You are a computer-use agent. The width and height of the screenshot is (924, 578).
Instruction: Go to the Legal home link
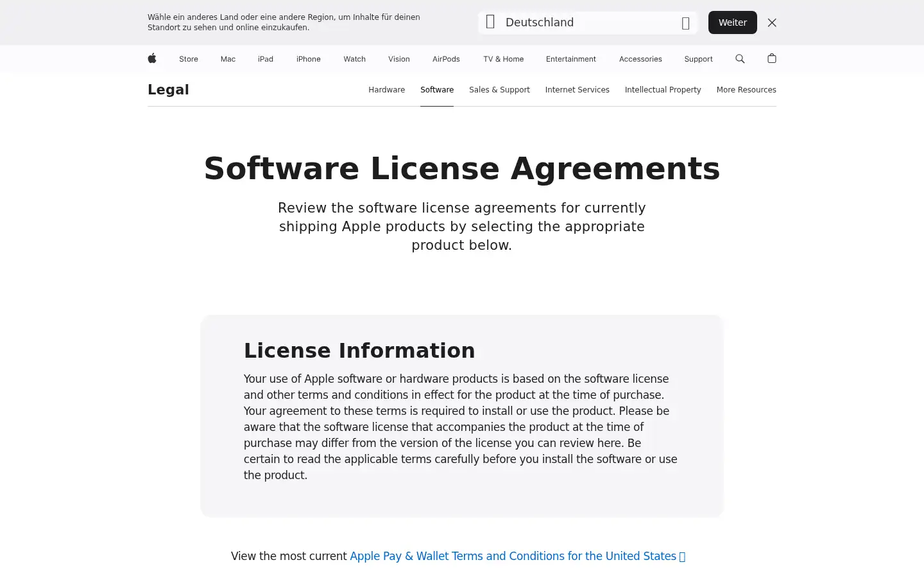click(168, 90)
